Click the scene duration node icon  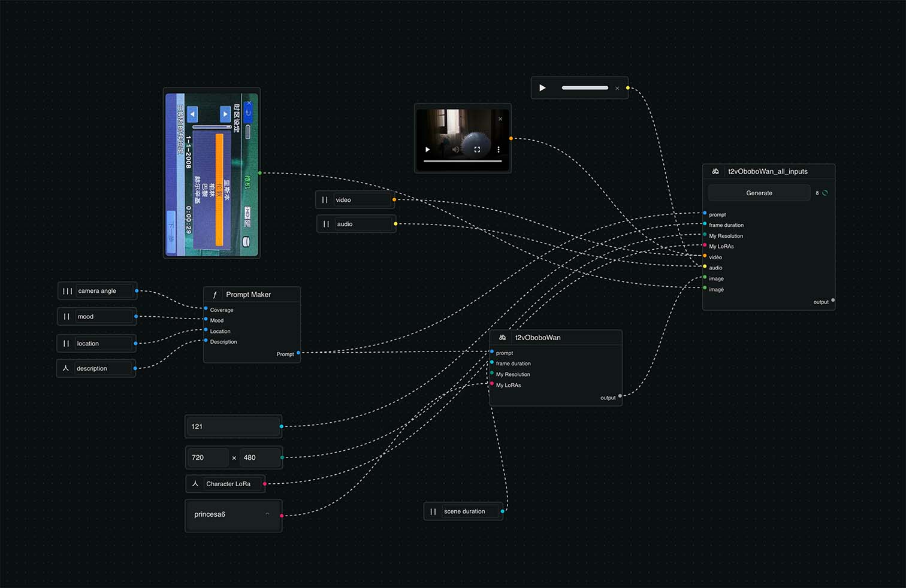433,511
